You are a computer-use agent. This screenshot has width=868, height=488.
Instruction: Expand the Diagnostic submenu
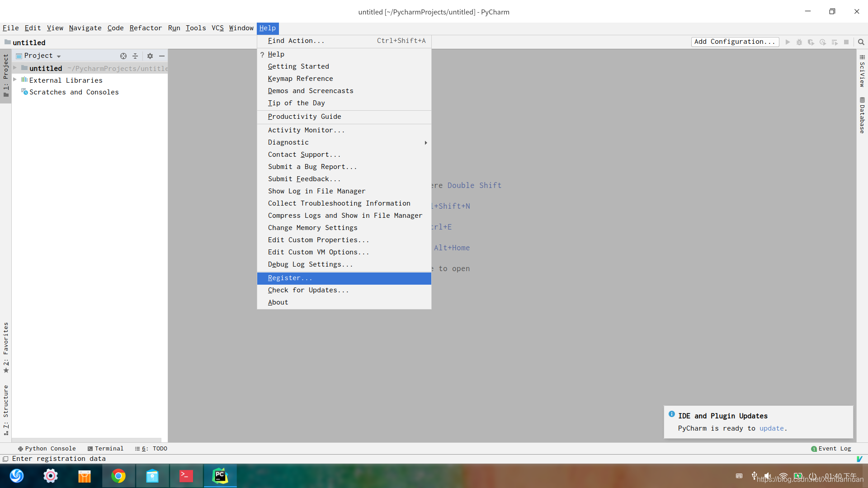[x=288, y=142]
